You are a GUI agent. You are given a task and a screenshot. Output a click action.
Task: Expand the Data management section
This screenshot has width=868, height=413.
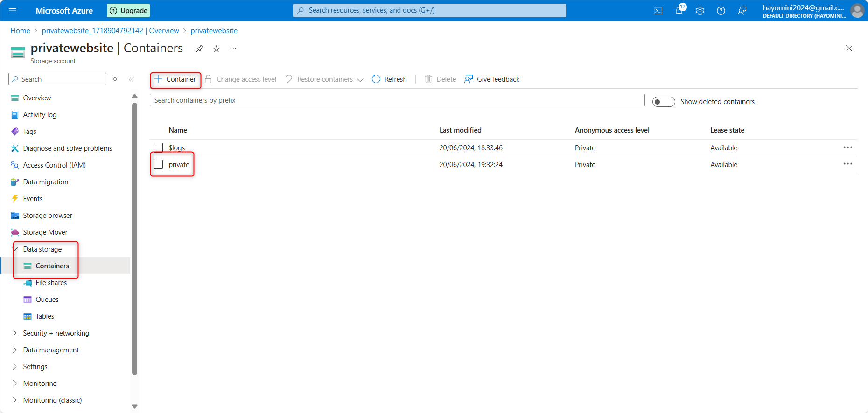pyautogui.click(x=51, y=350)
